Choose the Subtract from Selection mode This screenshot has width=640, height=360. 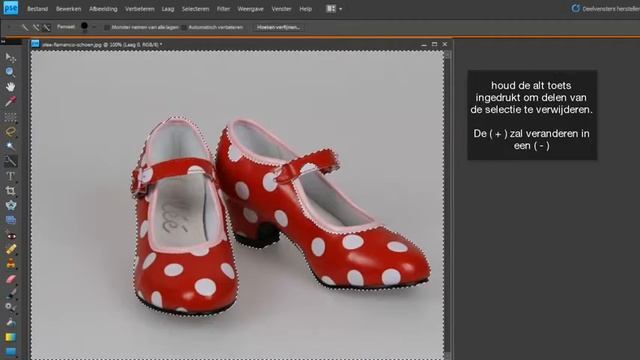[x=47, y=27]
